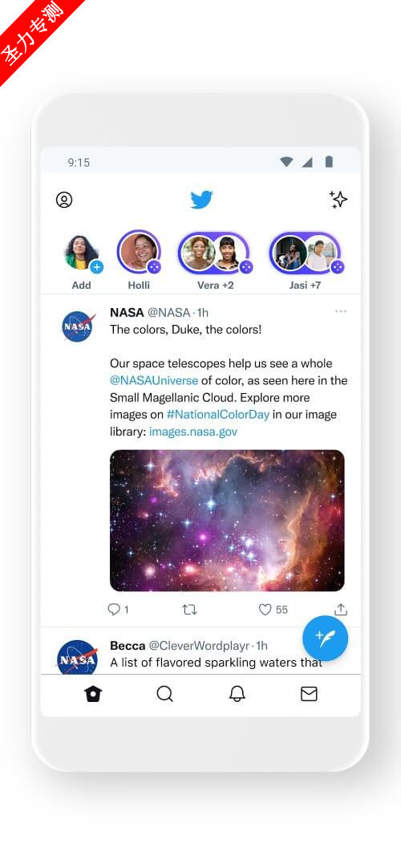Go to the Home tab
The image size is (401, 868).
tap(93, 694)
